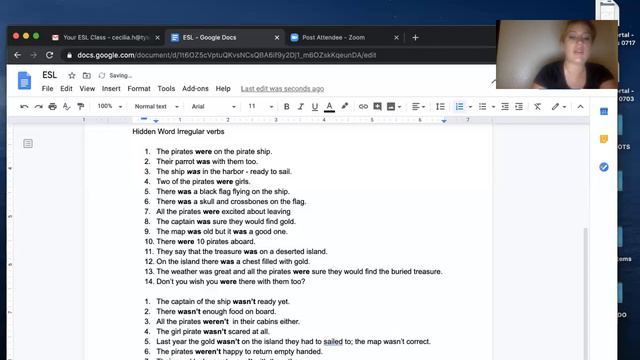640x360 pixels.
Task: Open the Insert menu
Action: pyautogui.click(x=111, y=89)
